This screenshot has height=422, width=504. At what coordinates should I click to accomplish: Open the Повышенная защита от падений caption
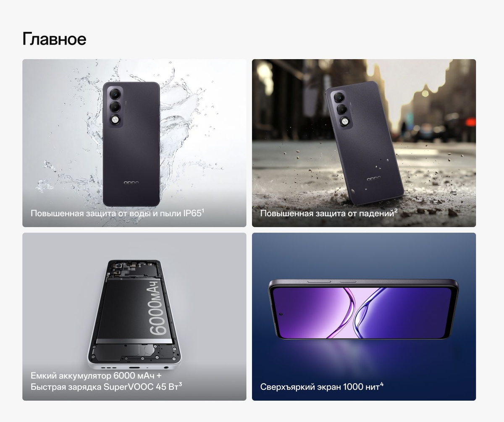click(329, 213)
